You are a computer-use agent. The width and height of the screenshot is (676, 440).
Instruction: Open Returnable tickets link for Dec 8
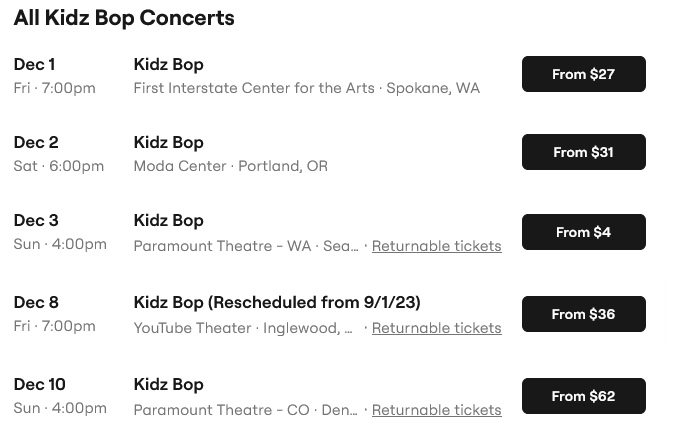(x=436, y=328)
